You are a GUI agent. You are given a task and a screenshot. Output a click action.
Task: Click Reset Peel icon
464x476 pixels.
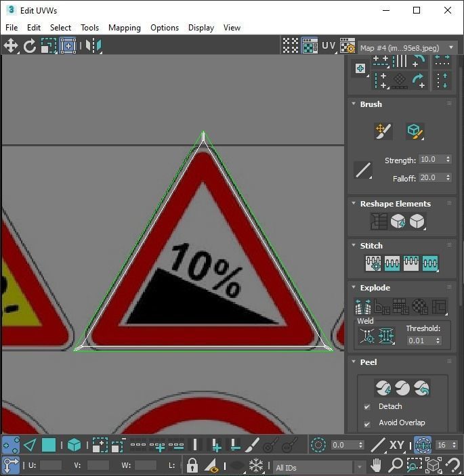tap(421, 388)
